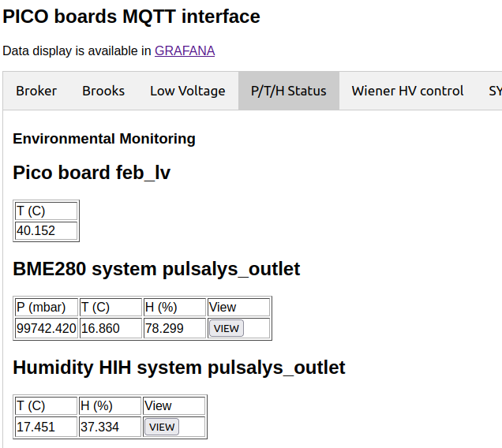
Task: Click the P/T/H Status tab
Action: (288, 91)
